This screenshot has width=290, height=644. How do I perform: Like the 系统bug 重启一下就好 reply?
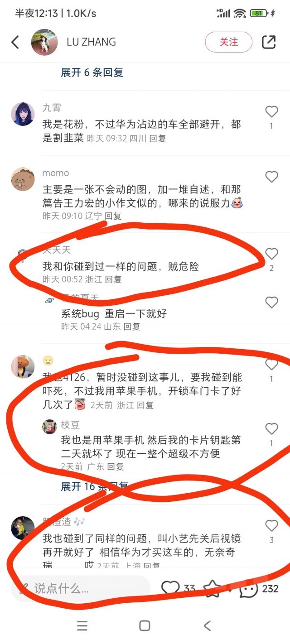271,302
